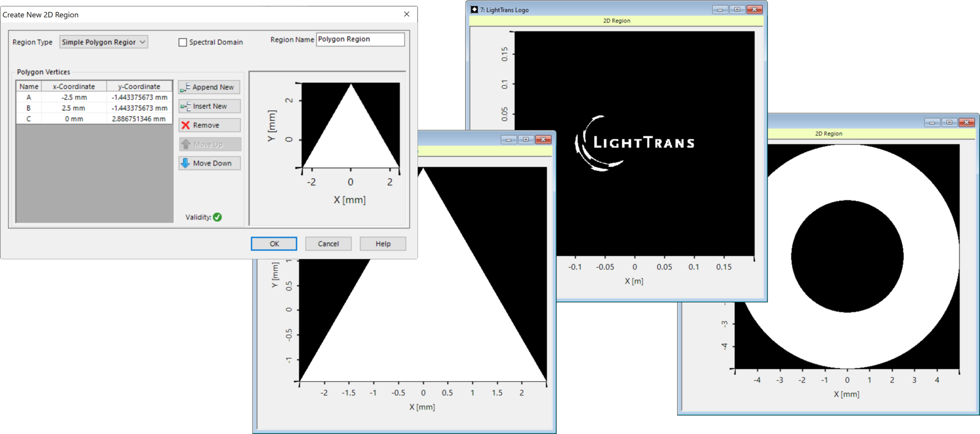
Task: Select the 2D Region tab of ring window
Action: pos(829,133)
